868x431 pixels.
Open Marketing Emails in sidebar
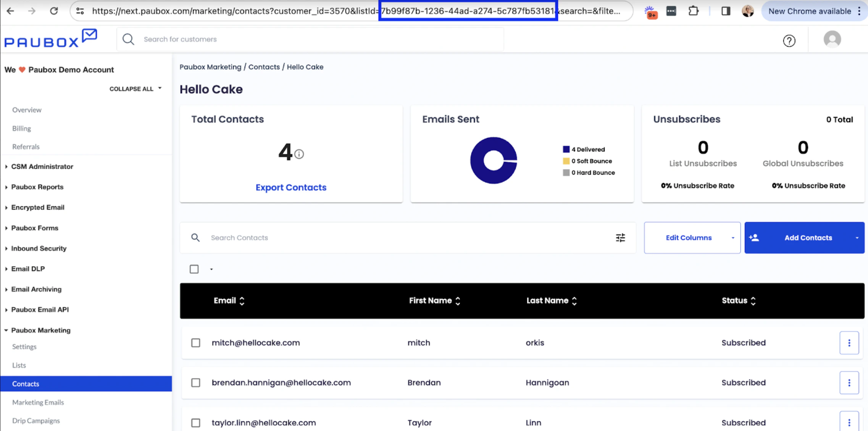click(x=38, y=402)
